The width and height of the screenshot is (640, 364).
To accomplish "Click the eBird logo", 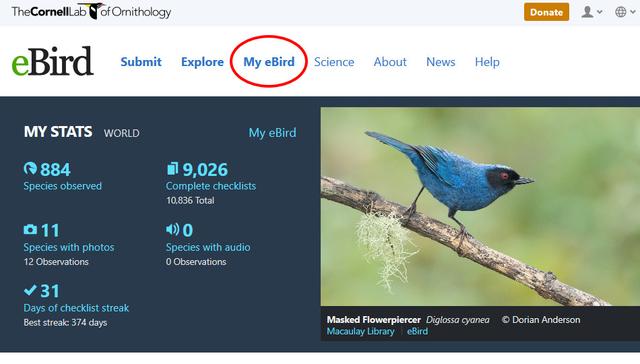I will tap(52, 61).
